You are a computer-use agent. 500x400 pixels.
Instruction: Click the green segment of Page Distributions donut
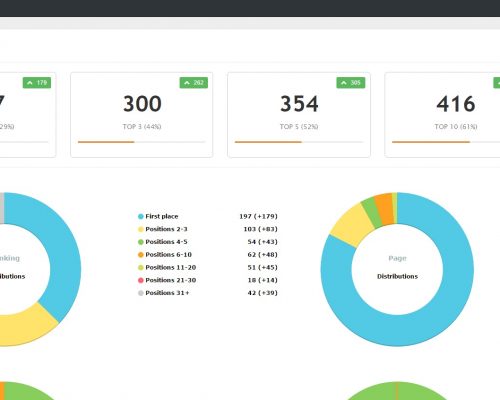click(372, 213)
